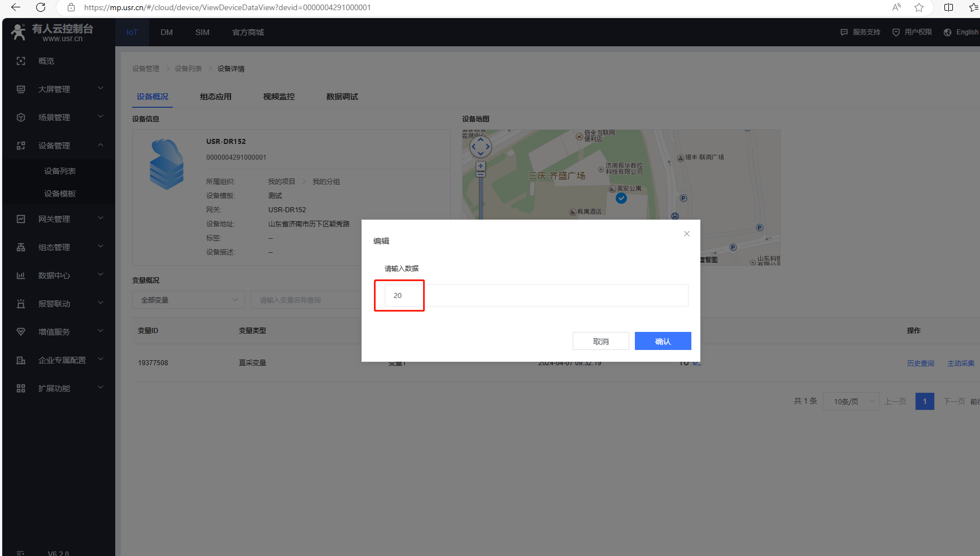Open 服务支持 in the top bar
Screen dimensions: 980x556
tap(860, 32)
